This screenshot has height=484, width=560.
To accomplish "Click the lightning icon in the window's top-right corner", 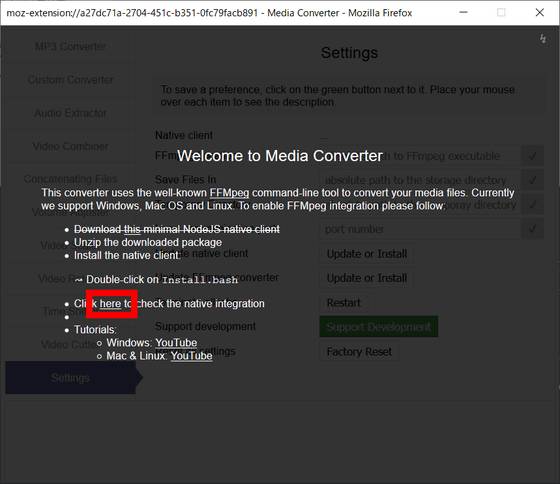I will point(543,39).
